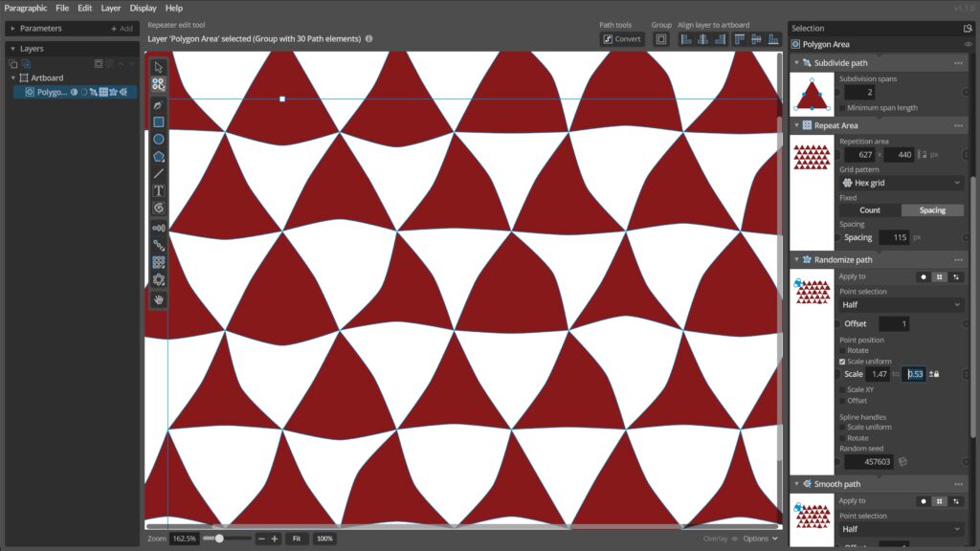Open Randomize path options menu

coord(958,260)
